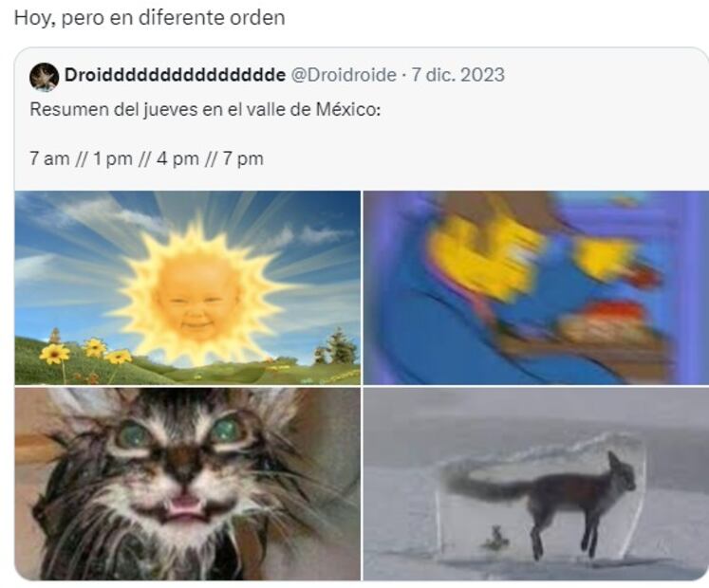Open the frozen fox in ice image
This screenshot has width=709, height=588.
(x=536, y=484)
